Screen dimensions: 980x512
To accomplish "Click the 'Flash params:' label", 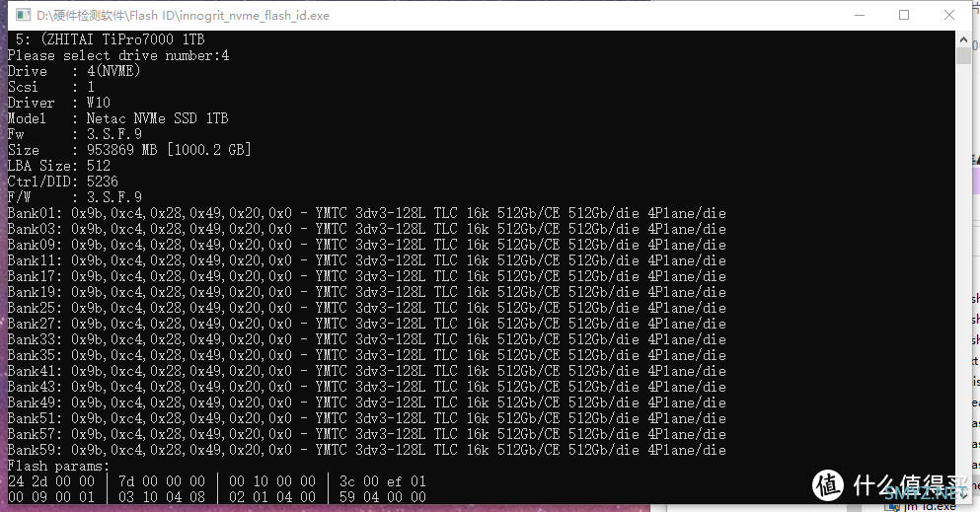I will pos(59,466).
